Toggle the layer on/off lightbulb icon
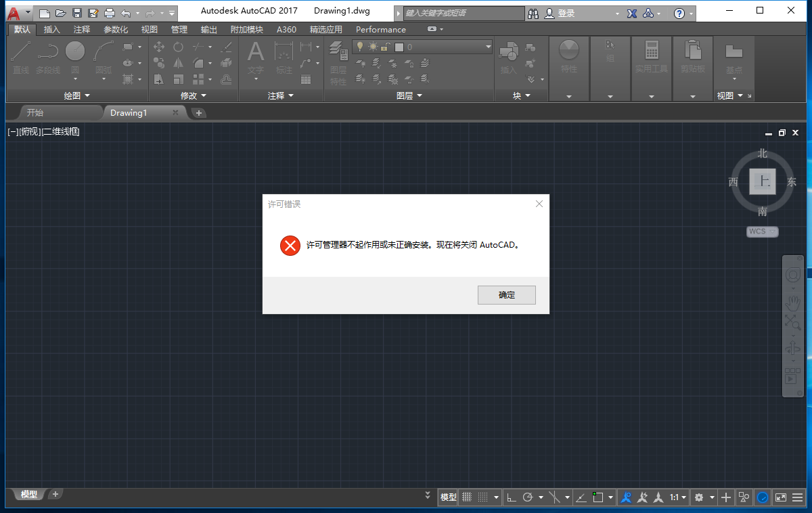Screen dimensions: 812x513 pos(360,46)
